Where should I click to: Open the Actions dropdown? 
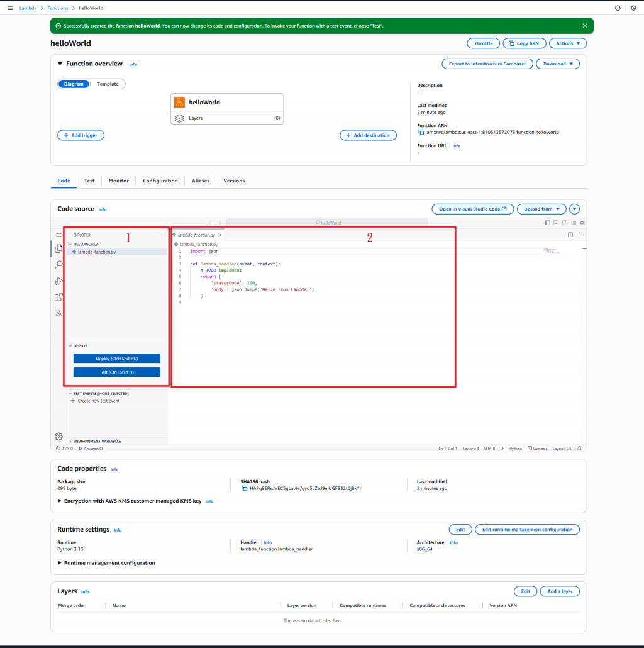[568, 43]
